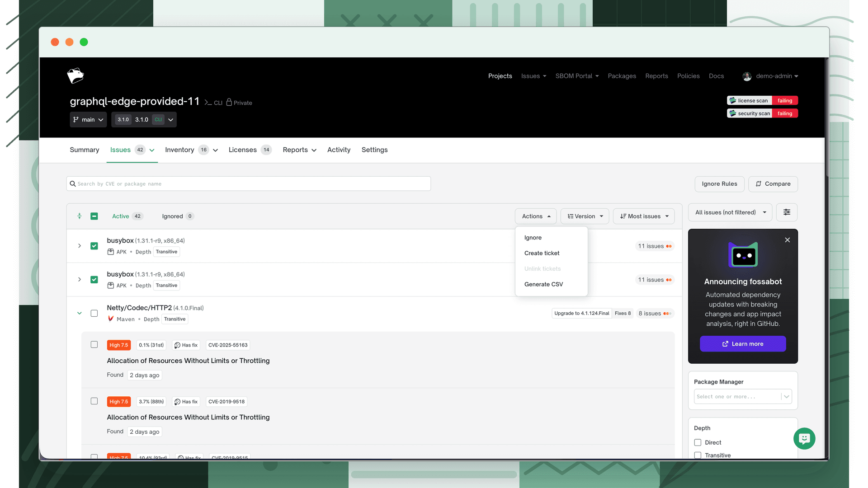Open the demo-admin account menu

coord(771,76)
